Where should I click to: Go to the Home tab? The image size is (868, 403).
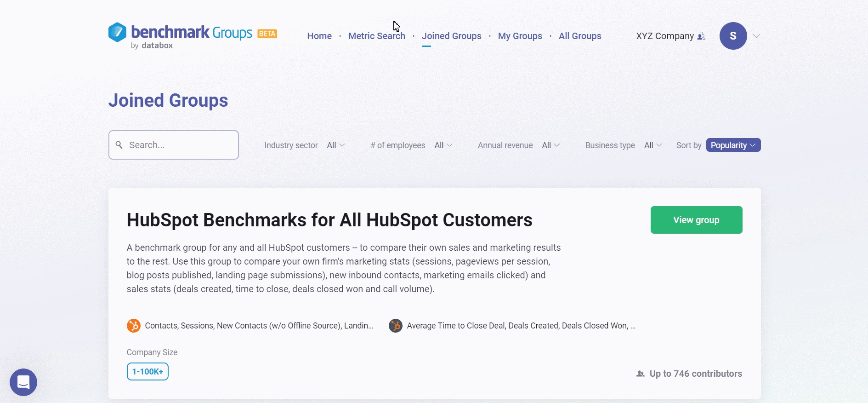319,36
